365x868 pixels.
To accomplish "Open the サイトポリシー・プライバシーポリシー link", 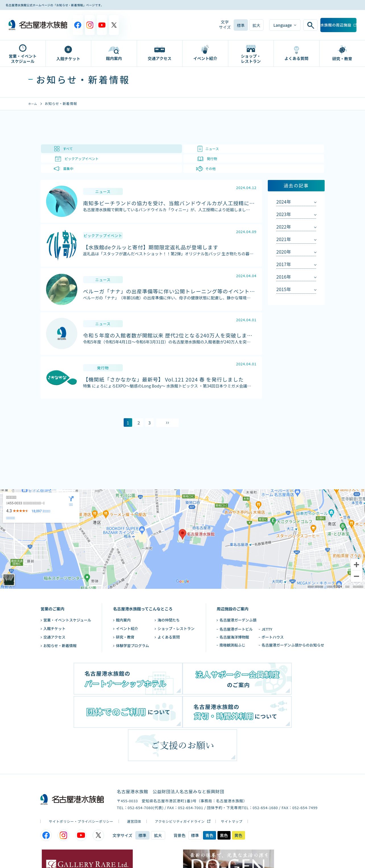I will point(81,821).
